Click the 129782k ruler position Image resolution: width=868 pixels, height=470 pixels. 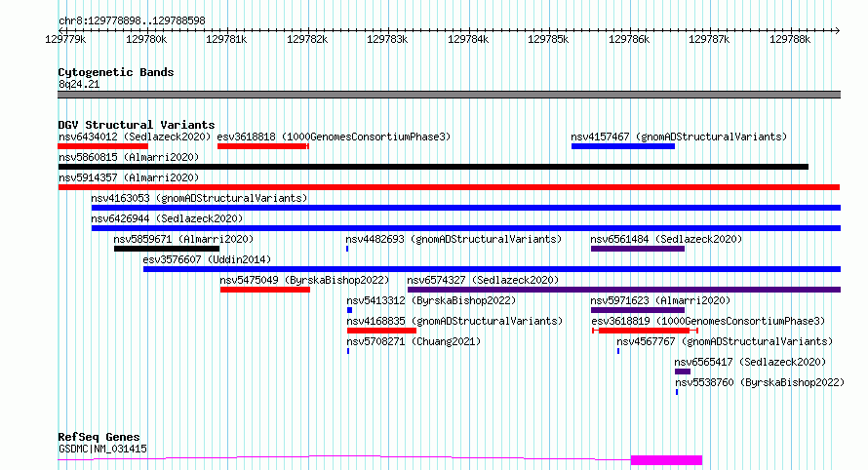point(307,39)
